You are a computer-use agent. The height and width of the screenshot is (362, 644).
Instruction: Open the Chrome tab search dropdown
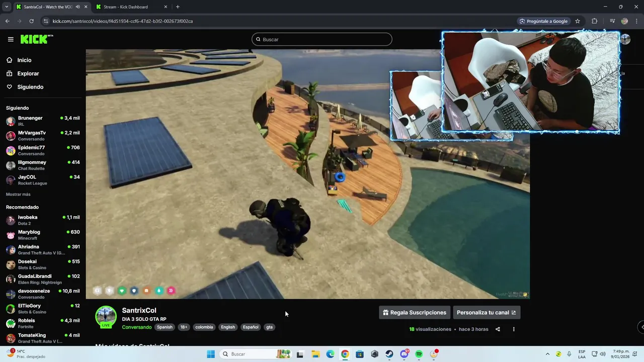[6, 7]
